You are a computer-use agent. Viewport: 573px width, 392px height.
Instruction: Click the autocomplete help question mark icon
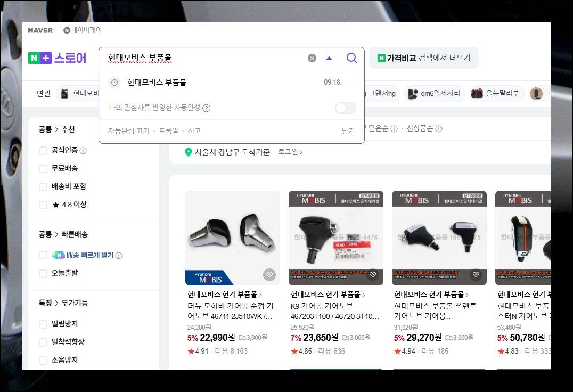[207, 108]
